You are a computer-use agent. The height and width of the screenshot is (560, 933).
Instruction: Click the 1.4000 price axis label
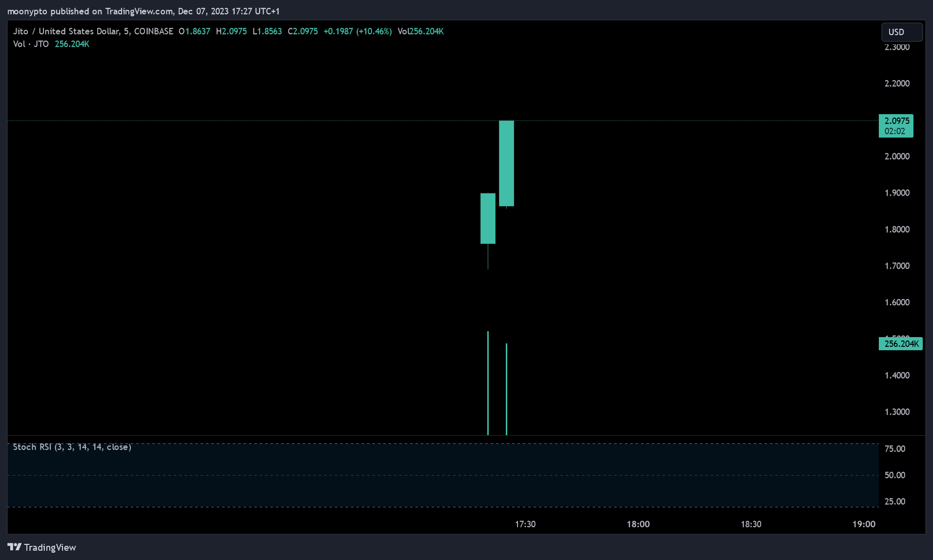897,376
